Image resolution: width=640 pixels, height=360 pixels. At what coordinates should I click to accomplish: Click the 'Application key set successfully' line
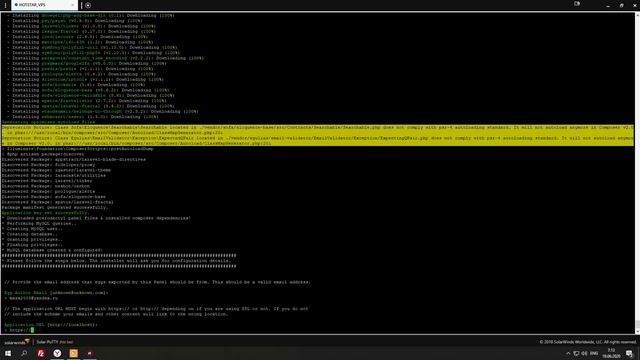45,213
